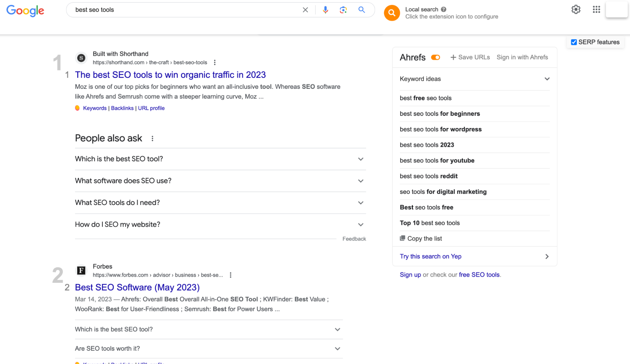Click Sign in with Ahrefs
630x364 pixels.
[x=522, y=57]
